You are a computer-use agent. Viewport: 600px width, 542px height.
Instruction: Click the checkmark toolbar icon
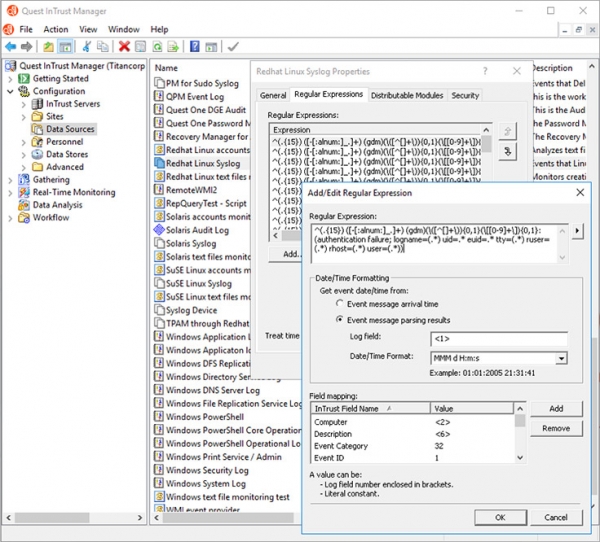tap(232, 46)
